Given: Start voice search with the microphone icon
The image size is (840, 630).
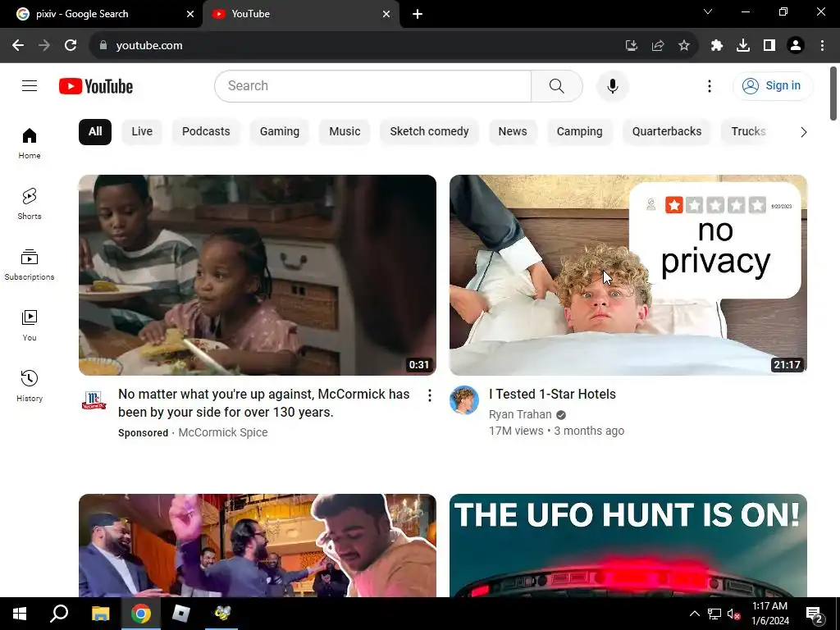Looking at the screenshot, I should 612,85.
